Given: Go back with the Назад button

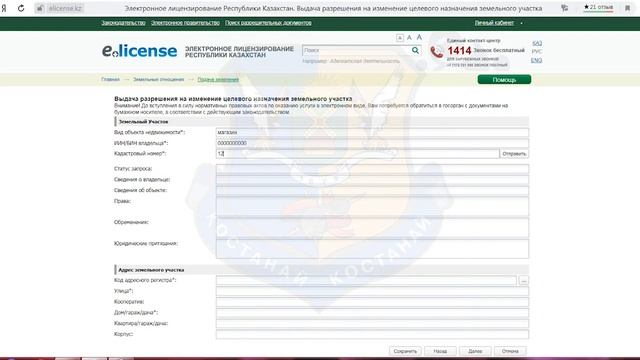Looking at the screenshot, I should coord(440,351).
